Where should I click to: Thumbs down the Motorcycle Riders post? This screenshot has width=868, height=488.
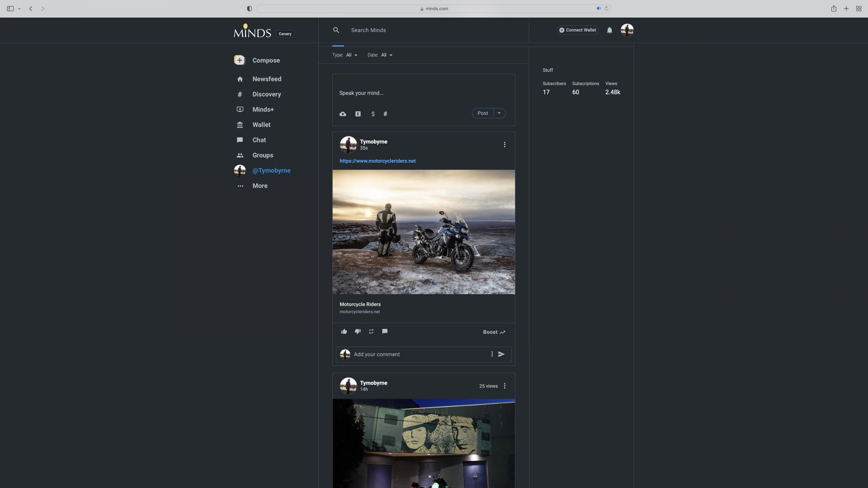tap(358, 332)
